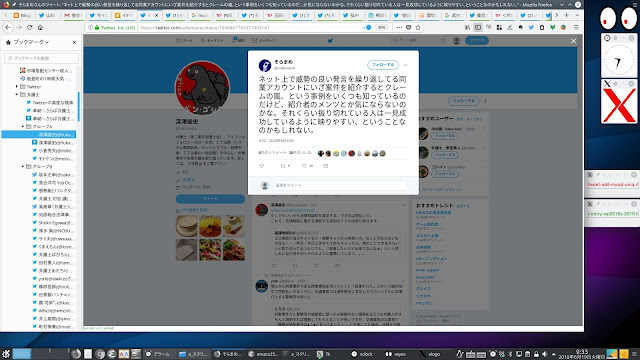Open モーメント in Twitter navigation
This screenshot has height=360, width=640.
pyautogui.click(x=212, y=40)
